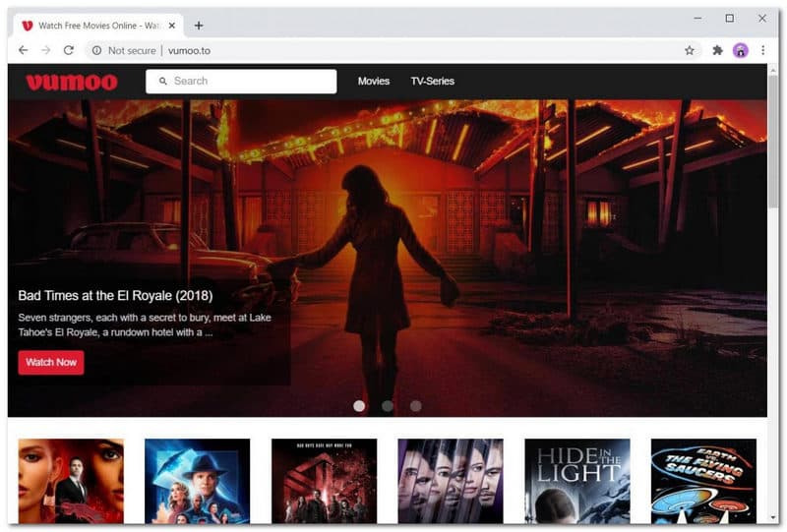Open Earth vs the Flying Saucers poster
This screenshot has height=532, width=787.
point(703,481)
